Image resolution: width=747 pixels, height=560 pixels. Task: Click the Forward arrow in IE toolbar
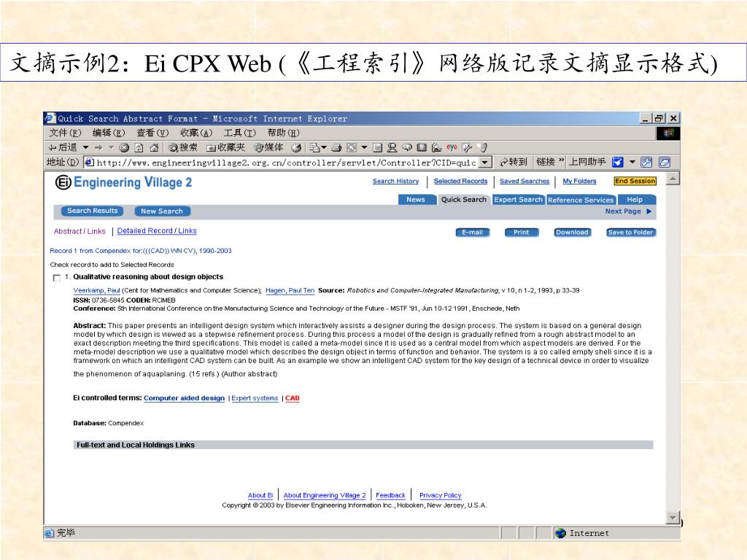click(98, 147)
